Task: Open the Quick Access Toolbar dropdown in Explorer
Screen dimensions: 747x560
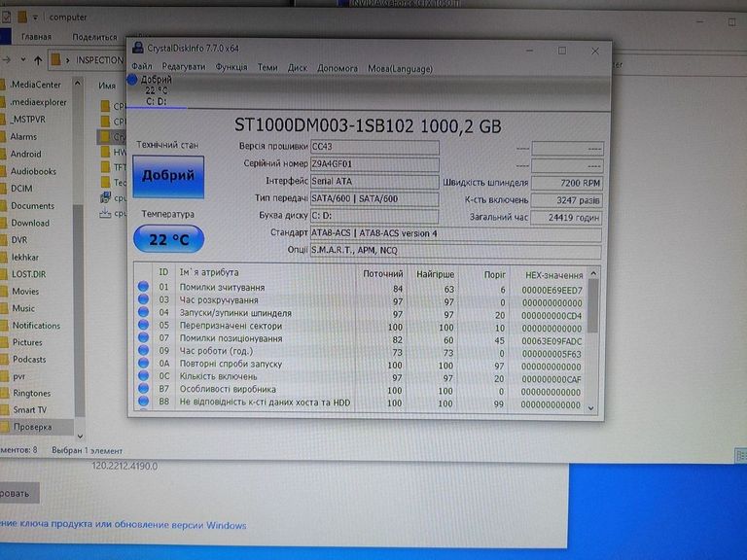Action: tap(35, 17)
